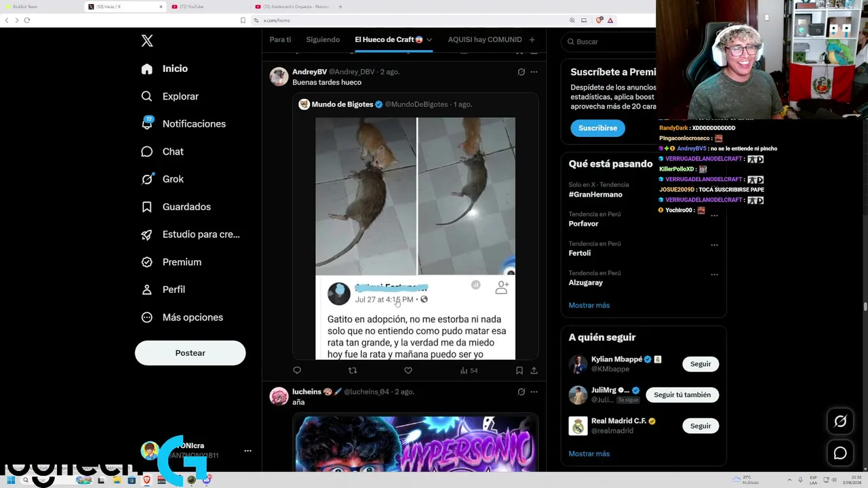Show more accounts to follow
Screen dimensions: 868x488
click(x=589, y=454)
